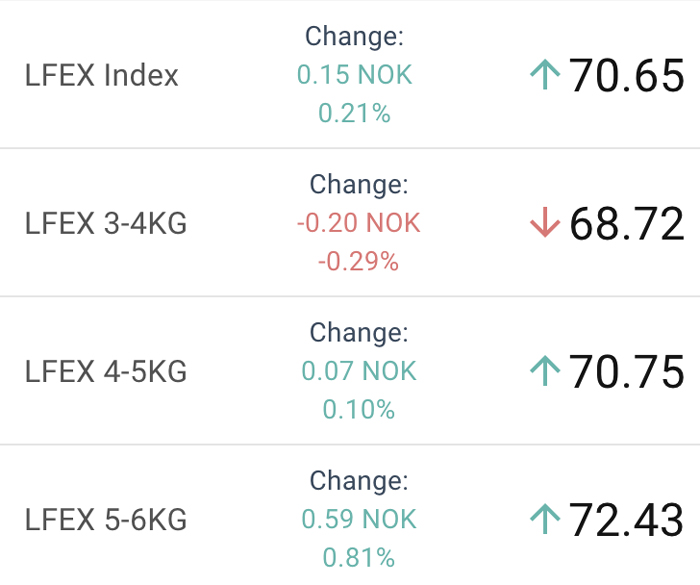Viewport: 700px width, 585px height.
Task: Click the 68.72 price value
Action: pyautogui.click(x=627, y=224)
